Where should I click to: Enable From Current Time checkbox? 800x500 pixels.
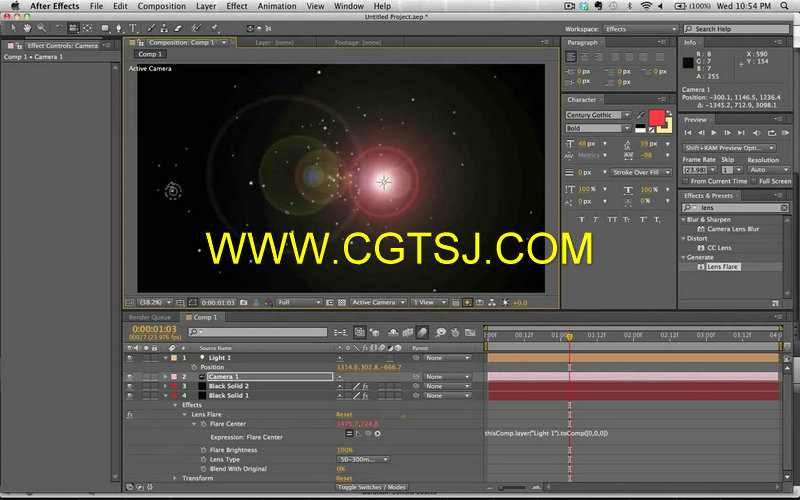(x=685, y=181)
